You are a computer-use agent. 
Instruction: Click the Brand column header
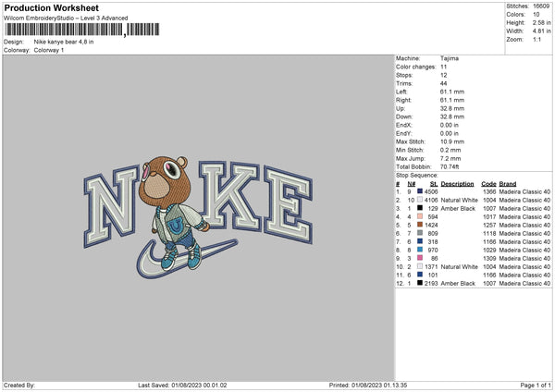click(x=508, y=184)
